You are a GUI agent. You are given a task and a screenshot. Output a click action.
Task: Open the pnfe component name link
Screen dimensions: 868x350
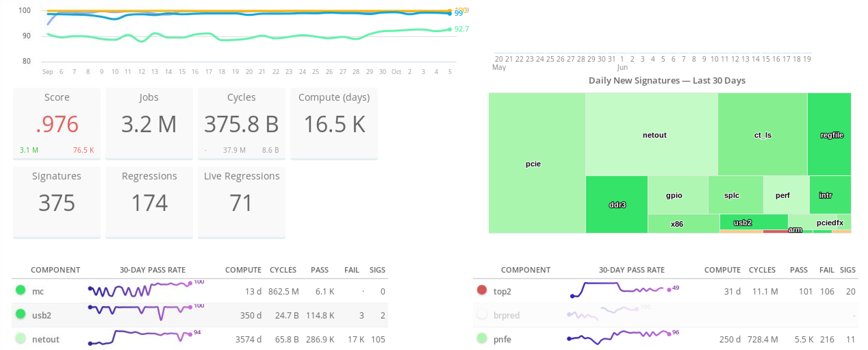(502, 339)
